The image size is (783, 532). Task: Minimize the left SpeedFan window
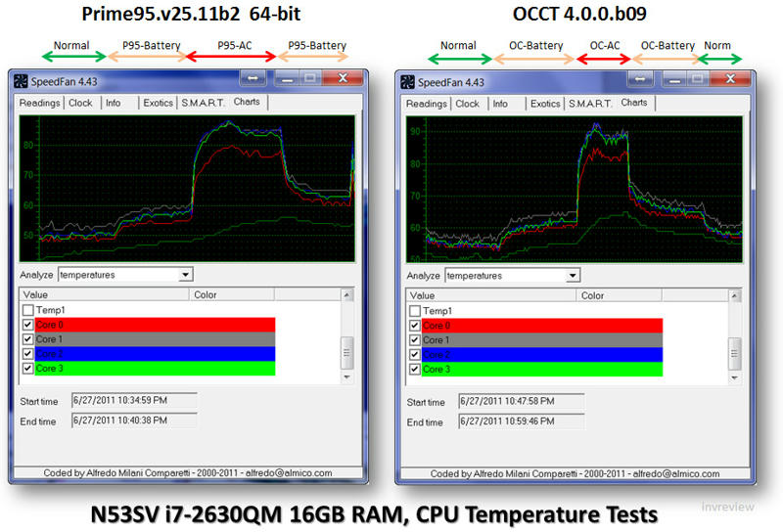coord(287,78)
